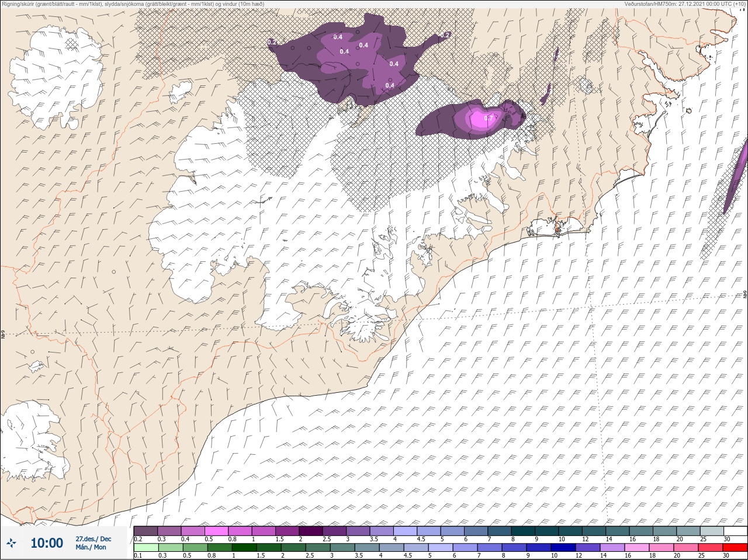Click lower legend dark green swatch between 1 and 1.5
The width and height of the screenshot is (748, 560).
coord(243,548)
